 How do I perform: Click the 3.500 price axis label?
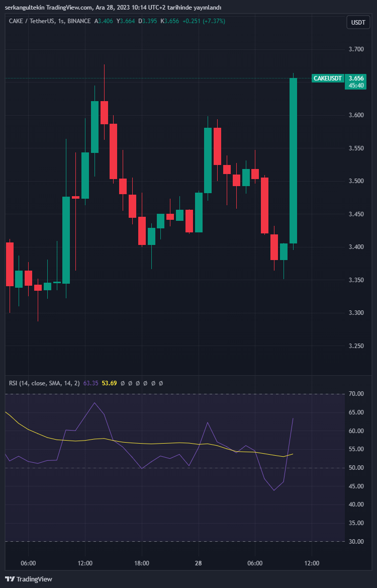[x=356, y=181]
